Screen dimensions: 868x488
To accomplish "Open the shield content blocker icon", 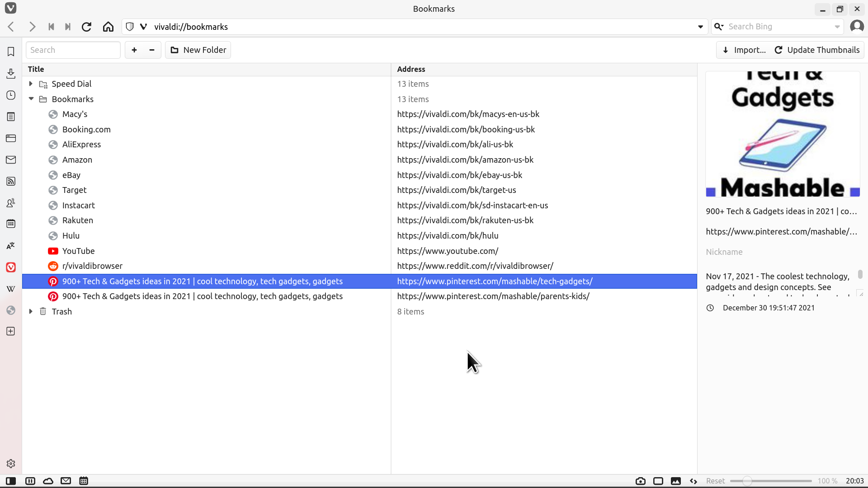I will pos(130,27).
